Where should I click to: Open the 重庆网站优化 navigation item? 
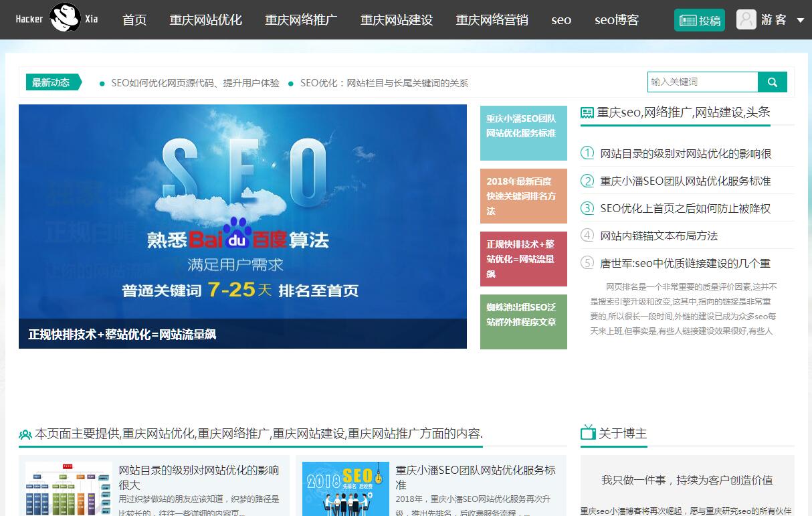[206, 20]
